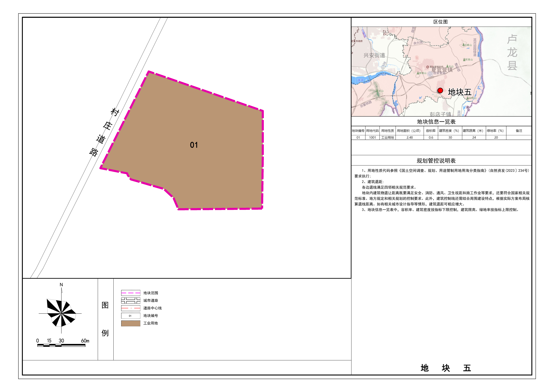
Task: Click the 规划管控说明表 heading
Action: 436,161
